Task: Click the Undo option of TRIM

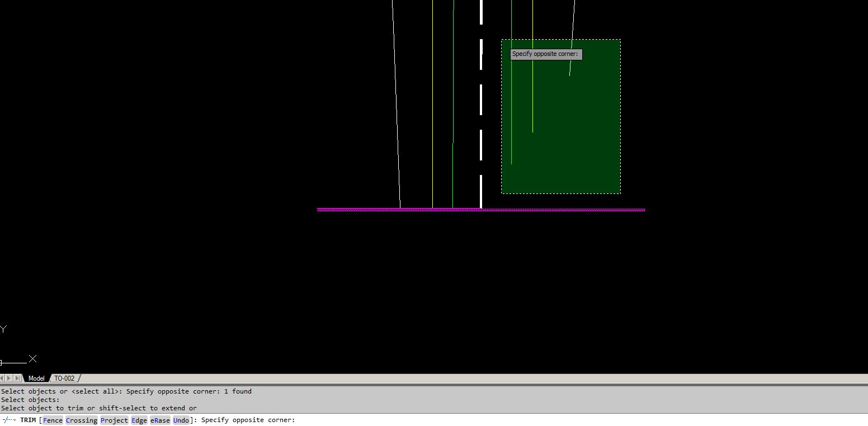Action: [x=181, y=420]
